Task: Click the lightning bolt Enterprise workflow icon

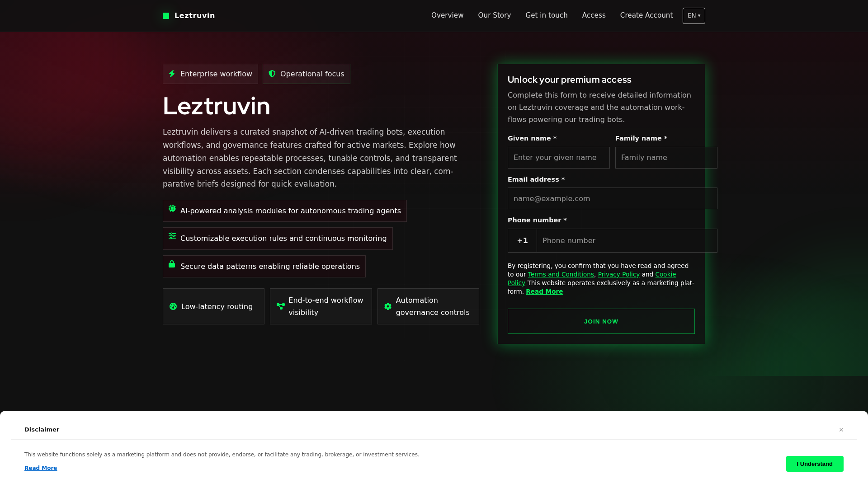Action: pos(172,74)
